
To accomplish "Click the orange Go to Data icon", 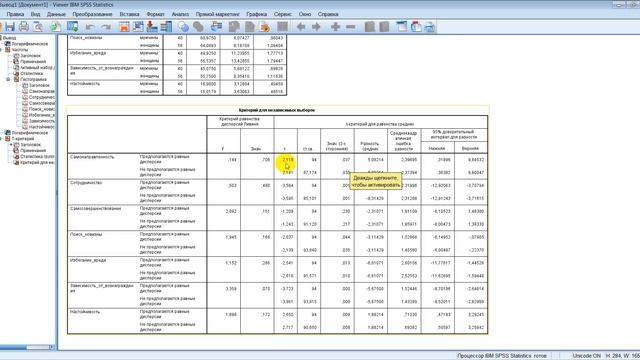I will coord(124,27).
